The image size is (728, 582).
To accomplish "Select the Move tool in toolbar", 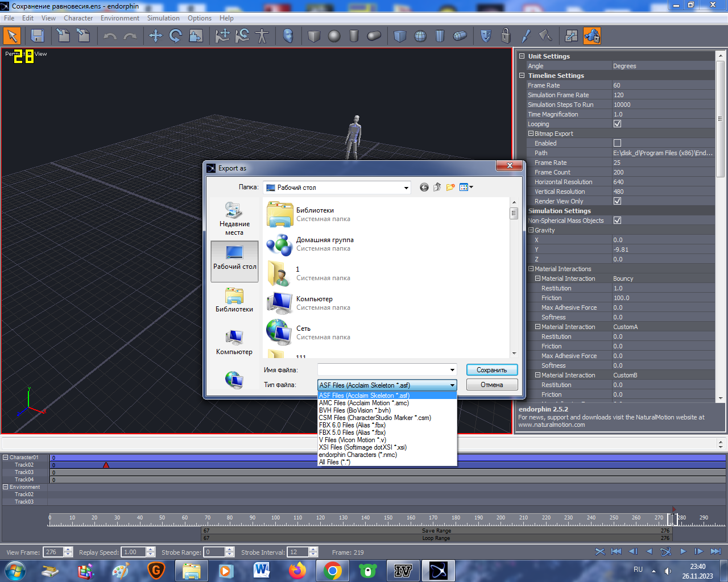I will click(x=155, y=36).
